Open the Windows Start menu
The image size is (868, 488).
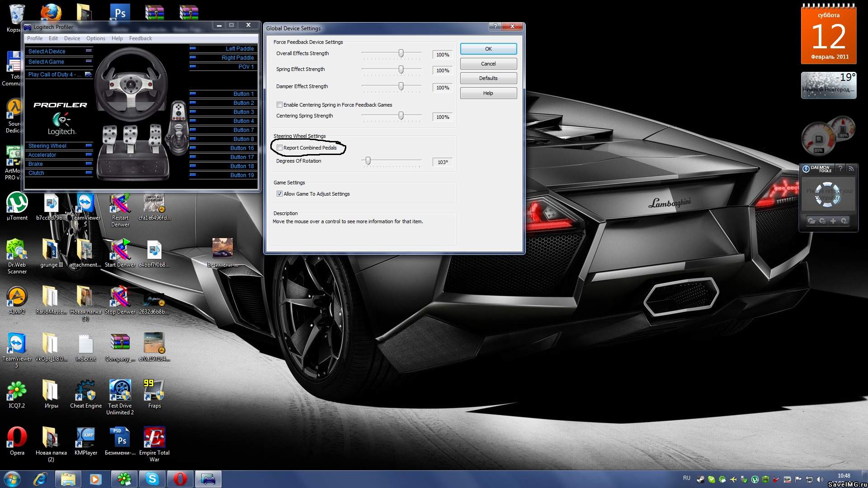click(12, 479)
